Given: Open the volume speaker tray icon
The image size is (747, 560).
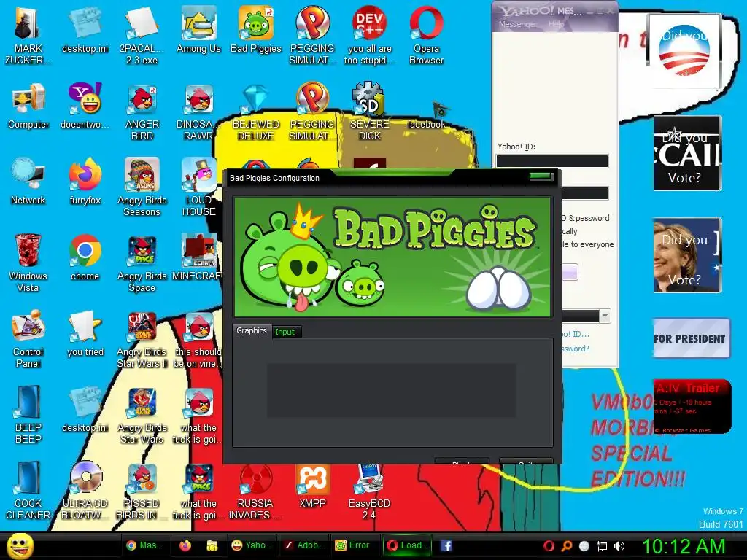Looking at the screenshot, I should (619, 546).
